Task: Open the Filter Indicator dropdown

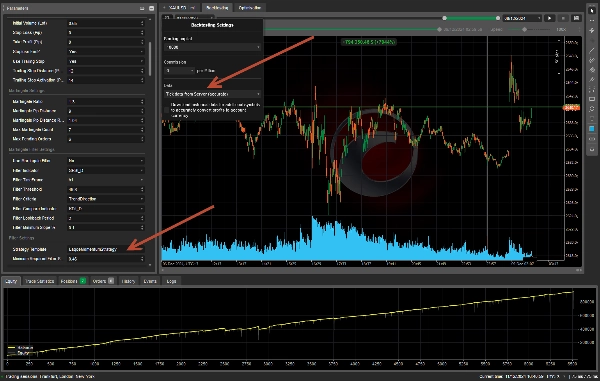Action: (106, 170)
